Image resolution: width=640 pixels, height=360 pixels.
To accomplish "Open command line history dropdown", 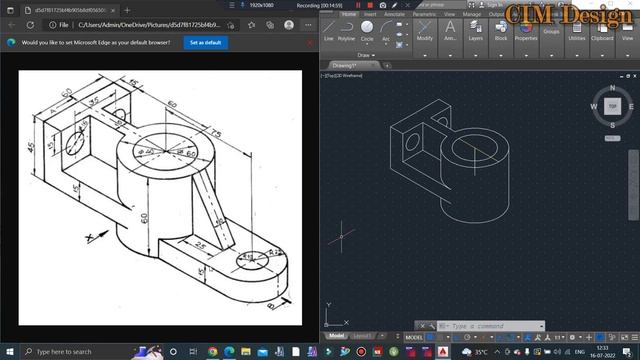I will tap(541, 326).
